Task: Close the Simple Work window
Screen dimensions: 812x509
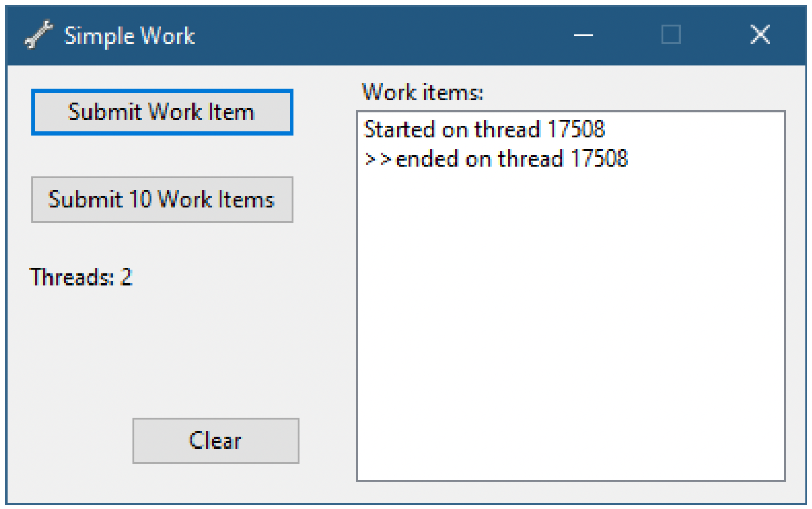Action: coord(760,35)
